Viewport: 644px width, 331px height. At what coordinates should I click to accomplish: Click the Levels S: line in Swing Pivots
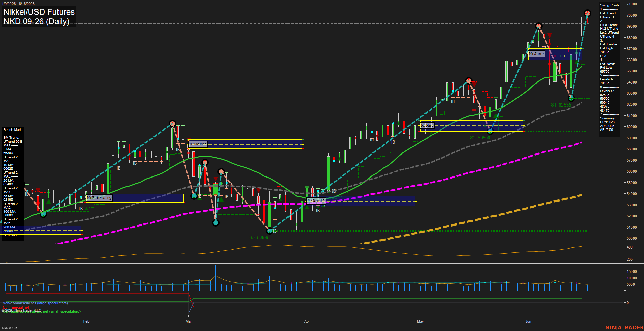click(x=607, y=91)
